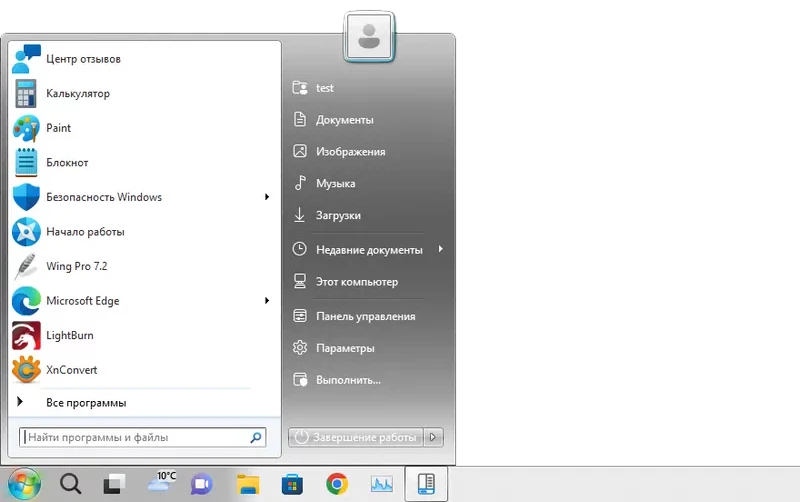Click the Блокнот label
800x502 pixels.
click(x=67, y=162)
